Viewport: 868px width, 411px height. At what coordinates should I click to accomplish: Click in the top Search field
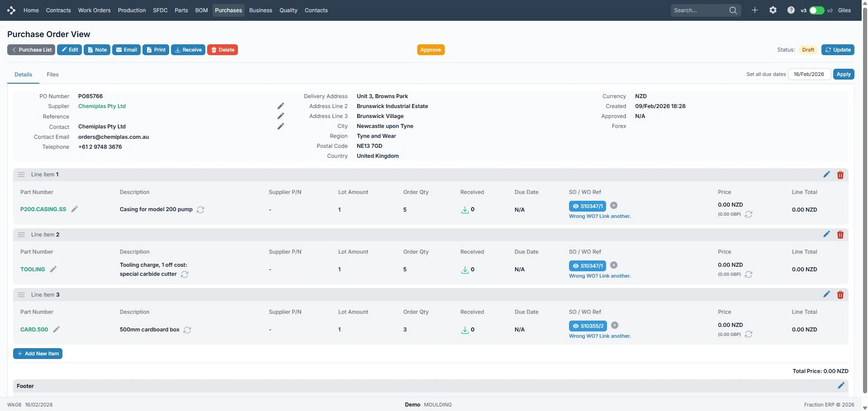pos(699,10)
